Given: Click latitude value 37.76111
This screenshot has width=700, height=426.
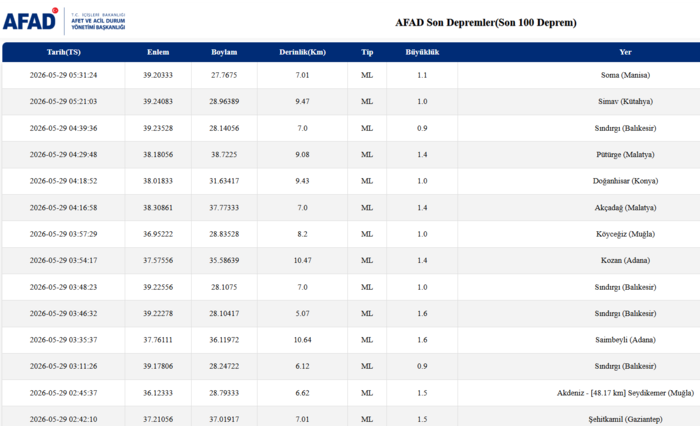Looking at the screenshot, I should (158, 340).
